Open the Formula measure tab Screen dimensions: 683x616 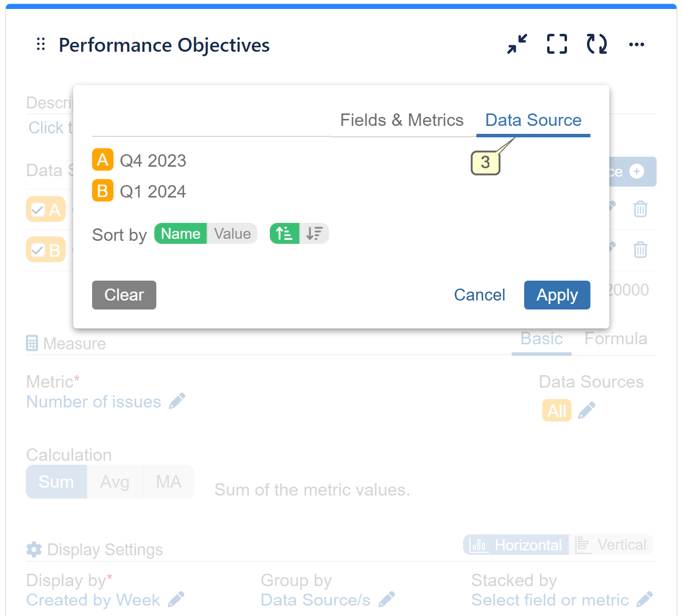616,339
